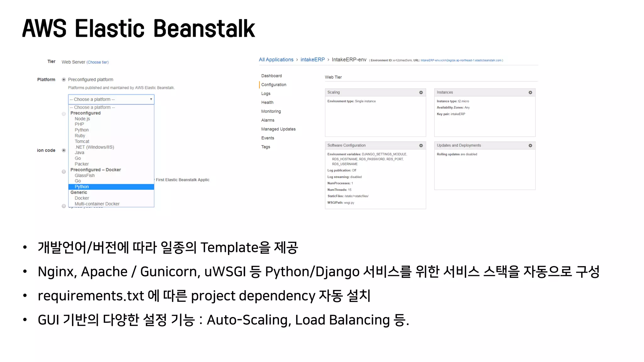
Task: Open the 'Choose a platform' dropdown
Action: (x=111, y=99)
